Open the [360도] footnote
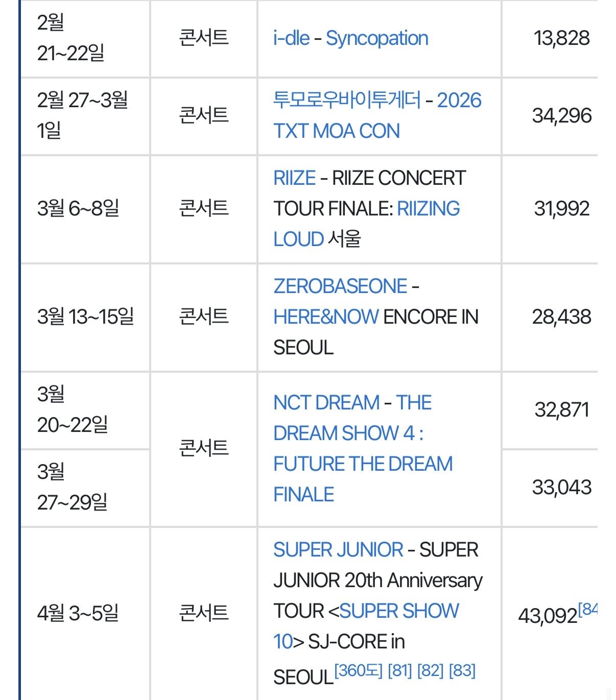Screen dimensions: 616x700 358,670
